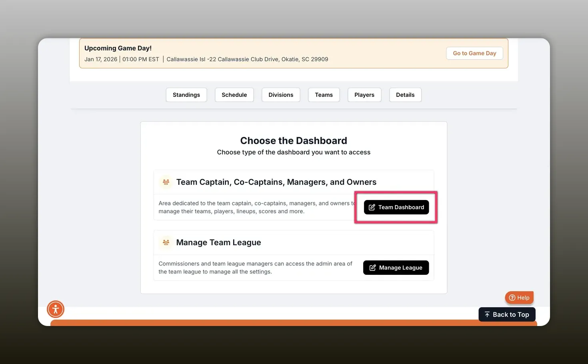Open the Divisions tab
Viewport: 588px width, 364px height.
click(280, 95)
